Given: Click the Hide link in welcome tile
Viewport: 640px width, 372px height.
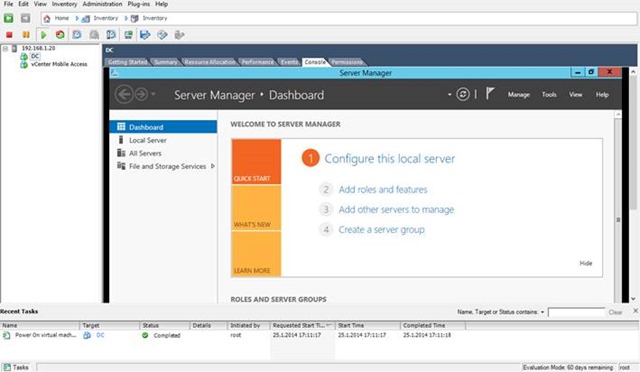Looking at the screenshot, I should (x=586, y=263).
